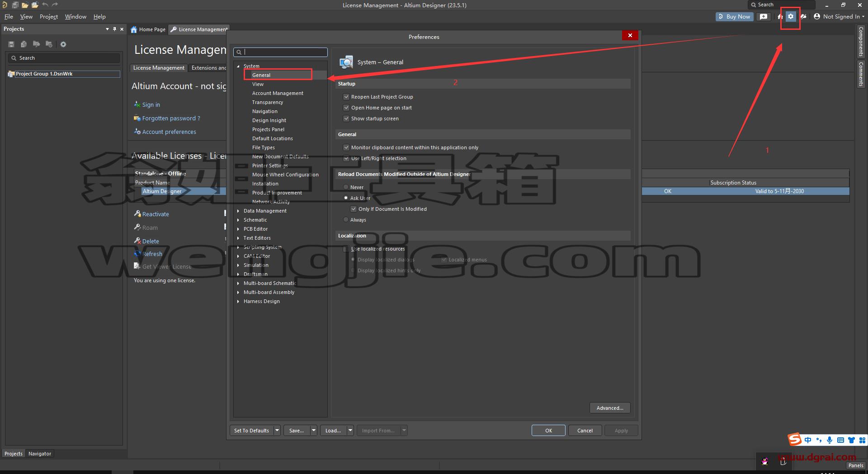The height and width of the screenshot is (474, 868).
Task: Click the save icon in the Projects panel toolbar
Action: tap(11, 44)
